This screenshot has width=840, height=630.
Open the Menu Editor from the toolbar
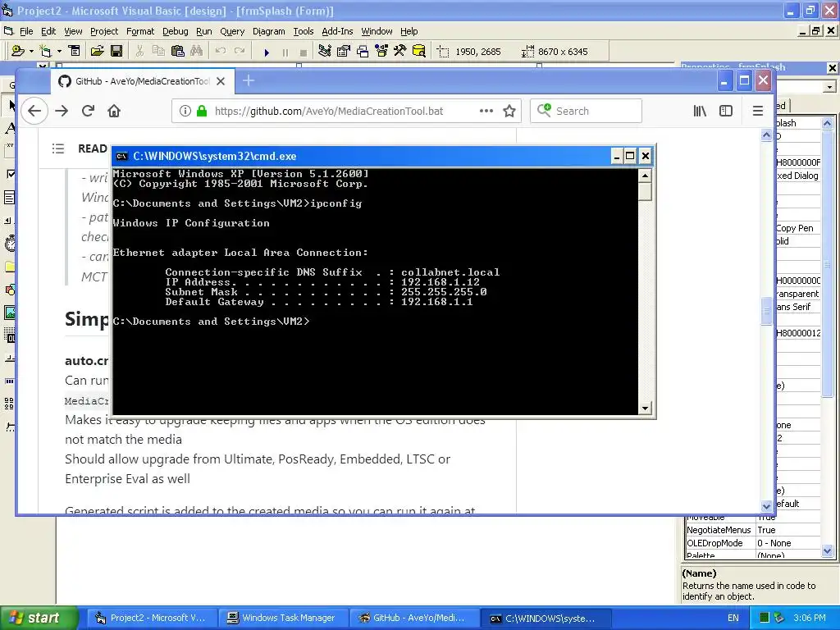(x=75, y=52)
